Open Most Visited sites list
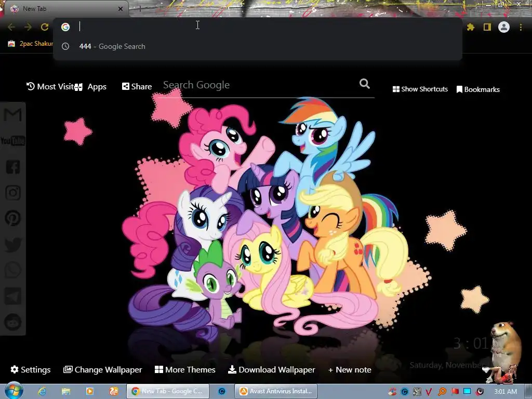 [50, 87]
